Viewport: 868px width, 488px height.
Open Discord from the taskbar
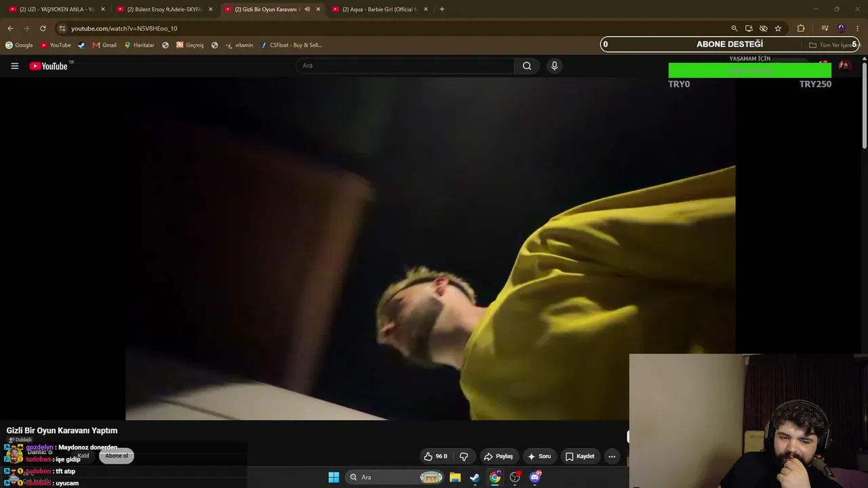pos(535,477)
